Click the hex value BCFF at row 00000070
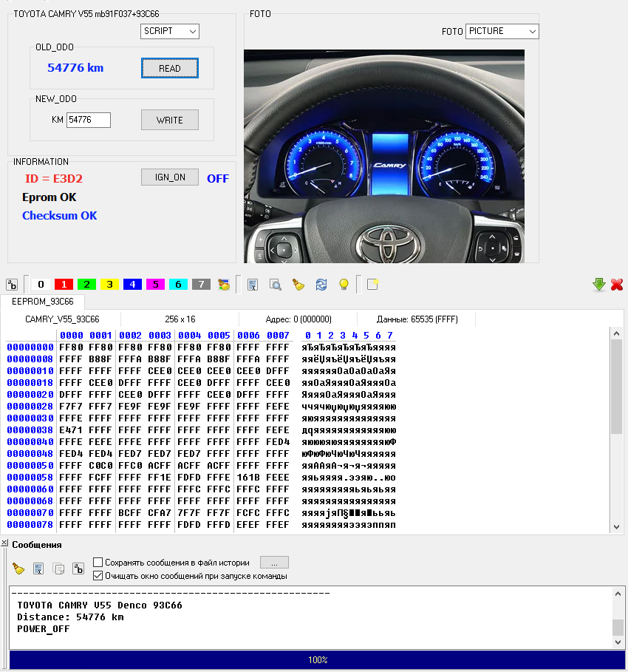The height and width of the screenshot is (672, 628). click(130, 513)
